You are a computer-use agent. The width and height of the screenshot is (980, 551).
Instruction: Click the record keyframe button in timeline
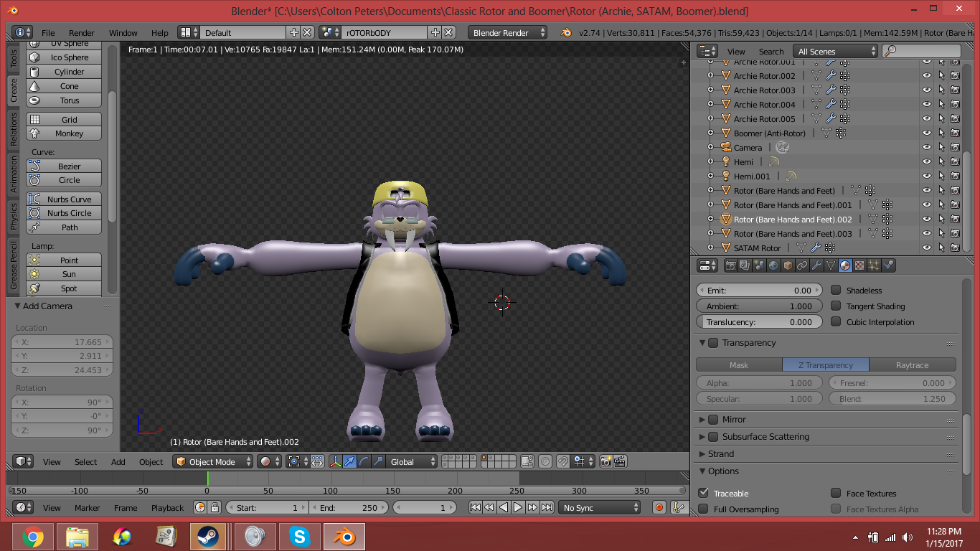coord(659,508)
